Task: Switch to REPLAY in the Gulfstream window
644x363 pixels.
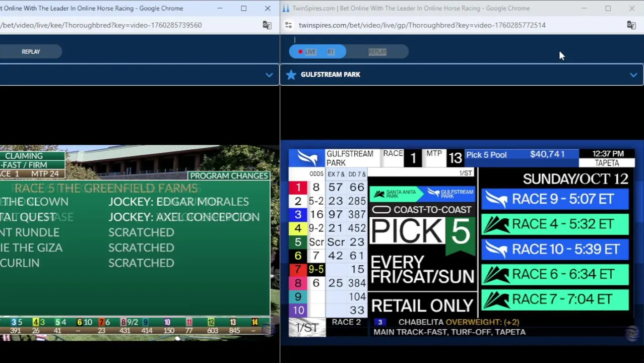Action: (x=377, y=51)
